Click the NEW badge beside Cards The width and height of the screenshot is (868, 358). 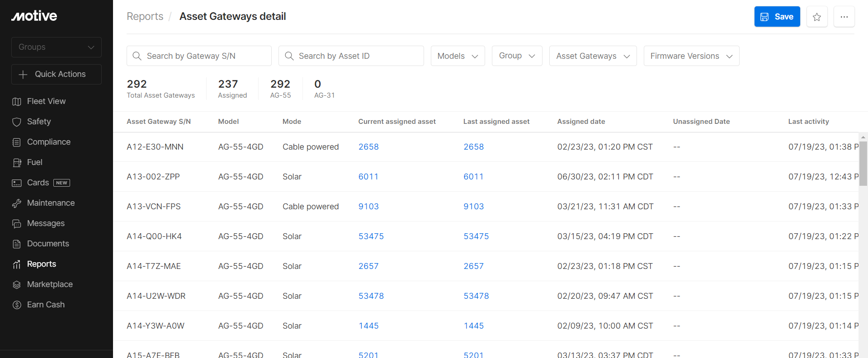coord(61,183)
